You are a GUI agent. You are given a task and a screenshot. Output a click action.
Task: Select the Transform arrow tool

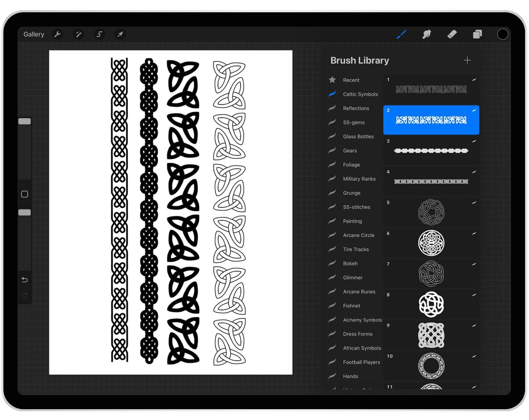click(x=120, y=34)
